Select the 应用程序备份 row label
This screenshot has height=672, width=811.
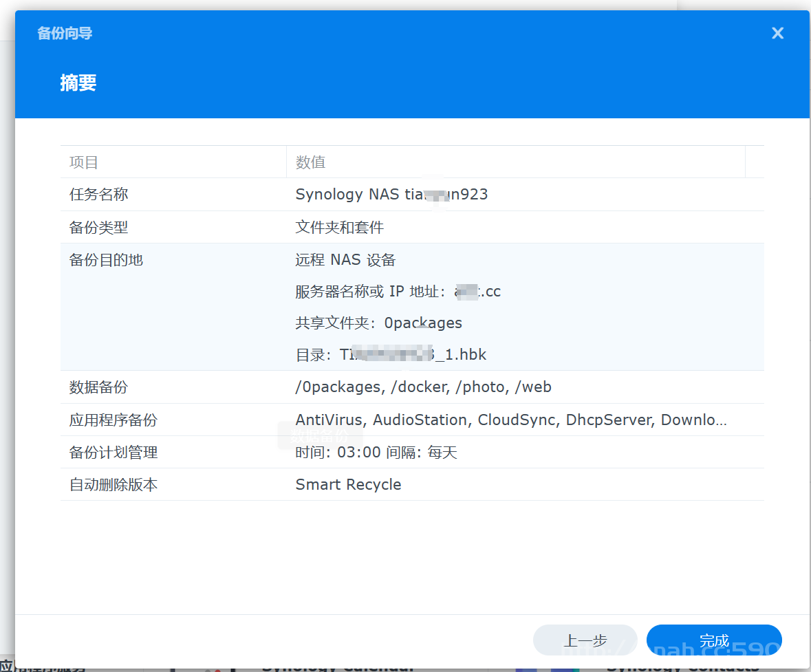(113, 420)
